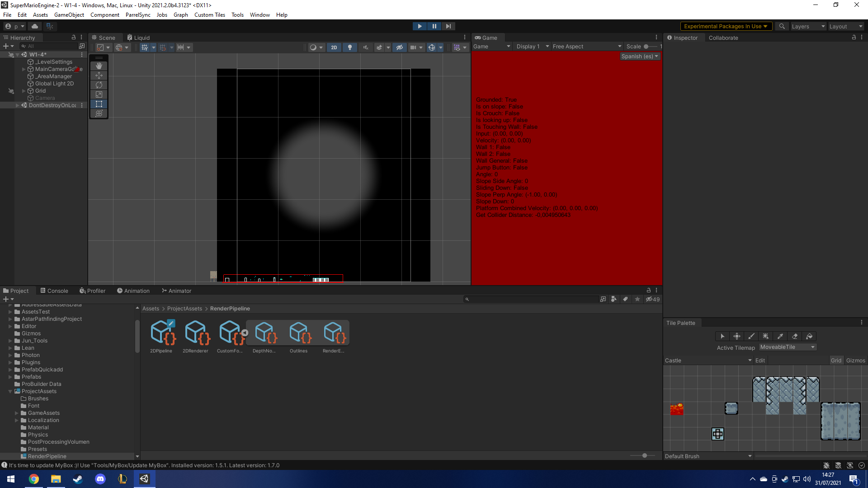Toggle gizmos visibility with the crossed-eye icon
Screen dimensions: 868x488
[400, 47]
